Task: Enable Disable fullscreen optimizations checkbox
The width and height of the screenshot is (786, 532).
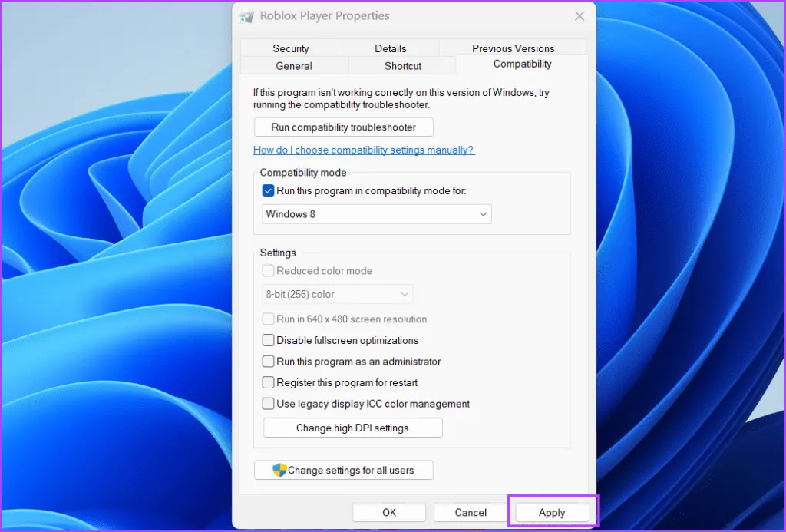Action: 268,340
